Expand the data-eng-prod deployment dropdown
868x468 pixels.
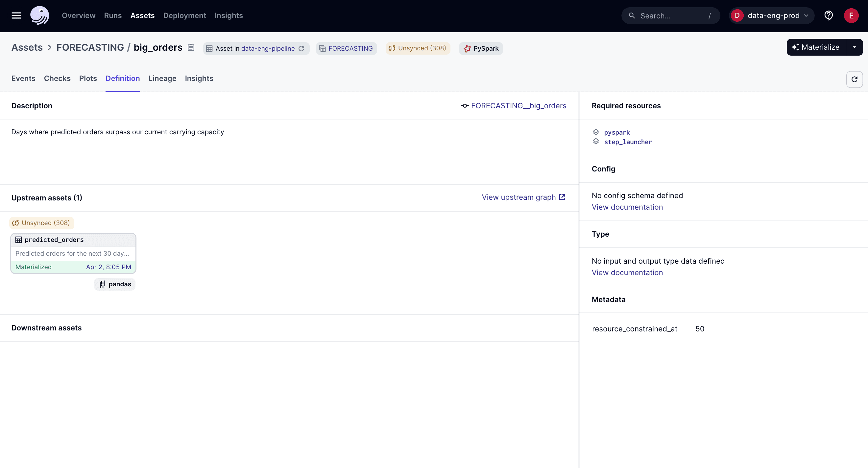[772, 15]
